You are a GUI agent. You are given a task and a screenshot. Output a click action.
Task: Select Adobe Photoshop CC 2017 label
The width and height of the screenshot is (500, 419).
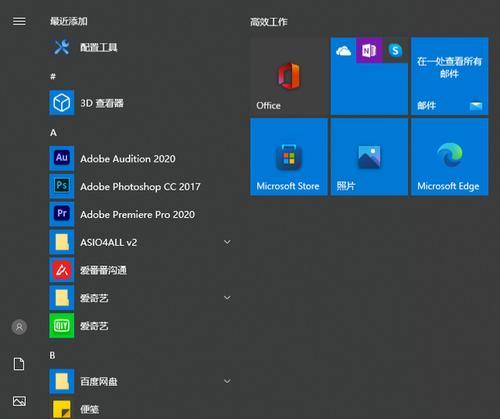point(140,187)
